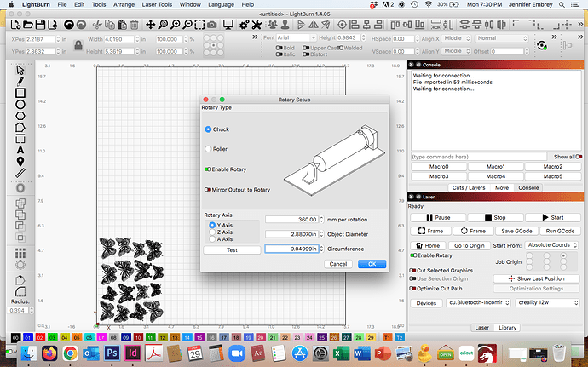This screenshot has height=367, width=588.
Task: Open the Normal text style dropdown
Action: (502, 38)
